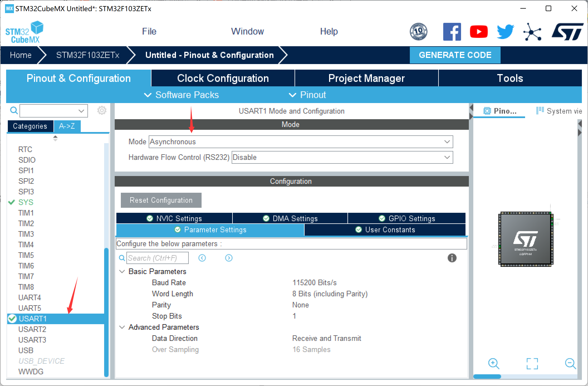Click the parameter info icon

pos(452,258)
